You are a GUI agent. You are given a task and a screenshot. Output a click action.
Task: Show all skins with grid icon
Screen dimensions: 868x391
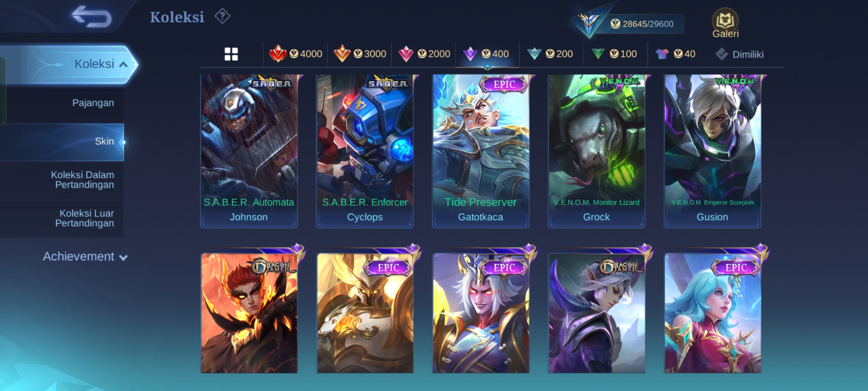[231, 54]
